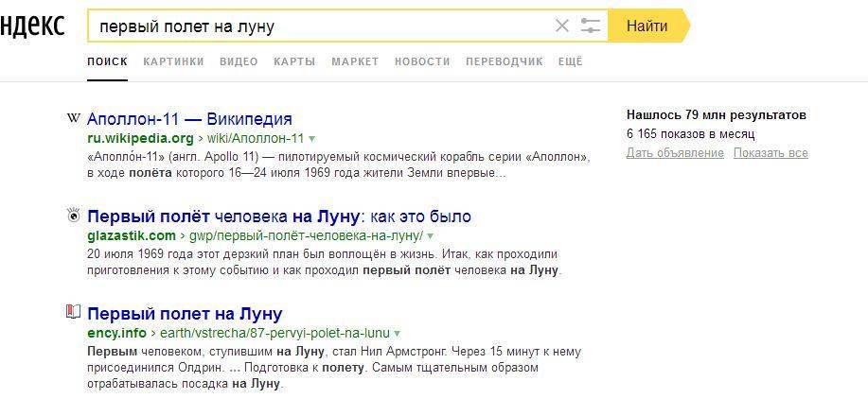Viewport: 868px width, 416px height.
Task: Click the Показать все link
Action: coord(770,153)
